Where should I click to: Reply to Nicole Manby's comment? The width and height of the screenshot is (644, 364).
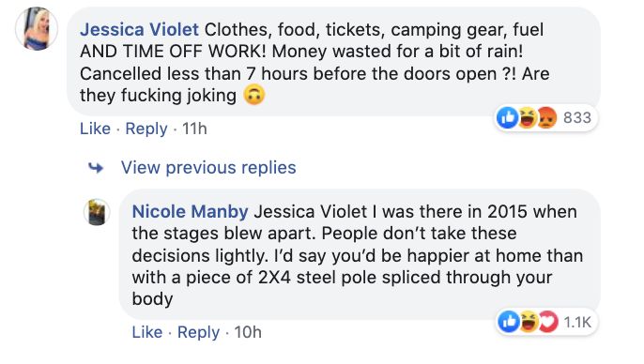click(x=198, y=332)
